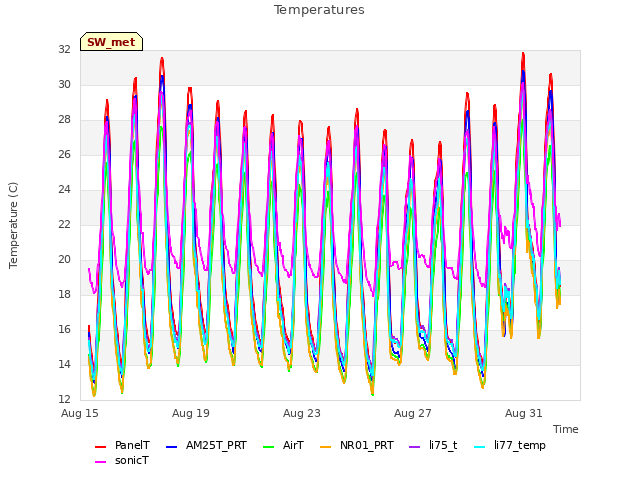Click the SW_met annotation label
The height and width of the screenshot is (480, 640).
[111, 42]
